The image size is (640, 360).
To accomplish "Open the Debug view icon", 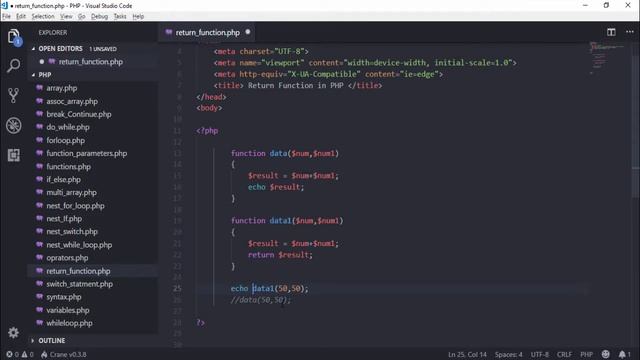I will pos(13,125).
